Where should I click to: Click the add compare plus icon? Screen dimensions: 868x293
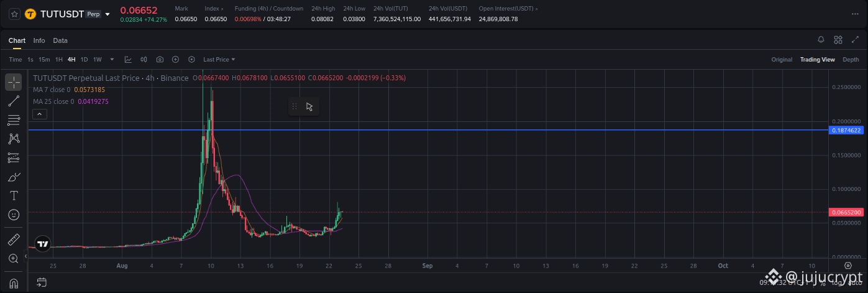pyautogui.click(x=175, y=59)
